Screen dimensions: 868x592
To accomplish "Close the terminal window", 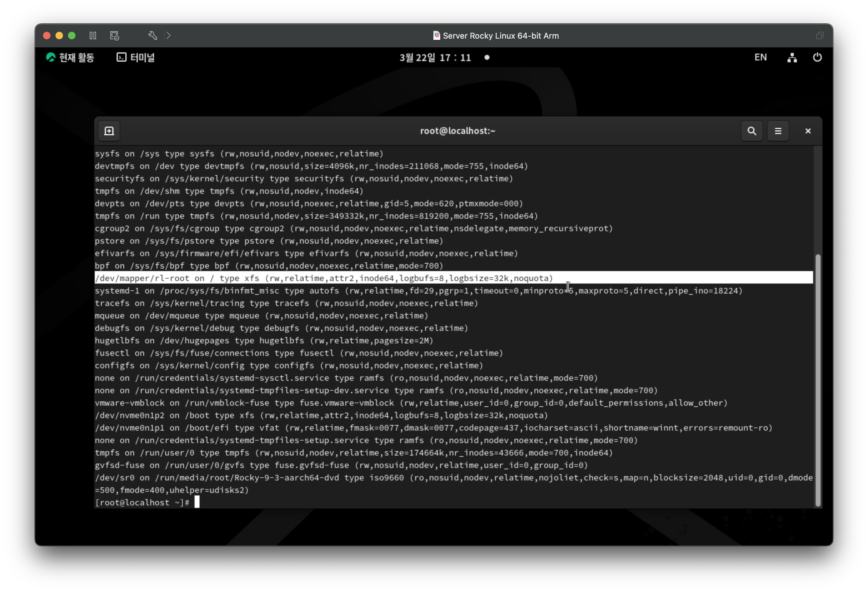I will tap(808, 131).
